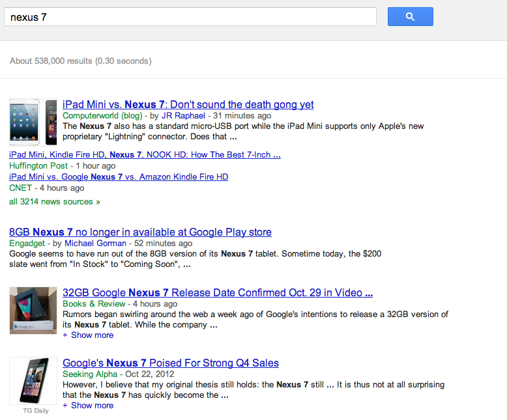The image size is (507, 420).
Task: Show all 3214 news sources
Action: (55, 202)
